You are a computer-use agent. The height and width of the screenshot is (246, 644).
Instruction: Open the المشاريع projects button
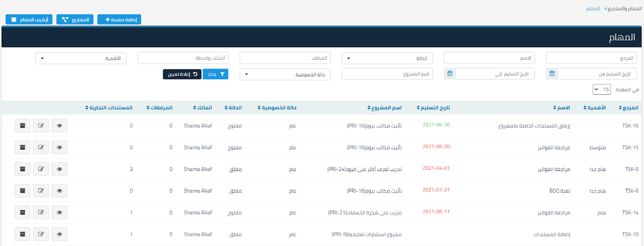(x=75, y=19)
